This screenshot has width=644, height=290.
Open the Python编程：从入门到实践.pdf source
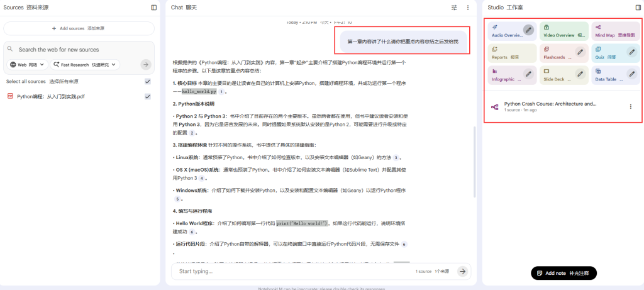51,96
